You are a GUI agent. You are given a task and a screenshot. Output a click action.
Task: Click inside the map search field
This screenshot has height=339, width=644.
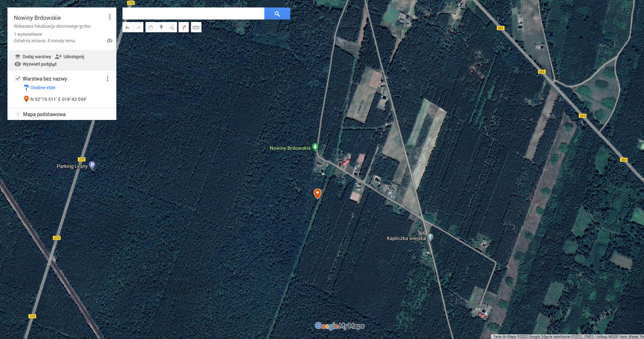coord(193,14)
